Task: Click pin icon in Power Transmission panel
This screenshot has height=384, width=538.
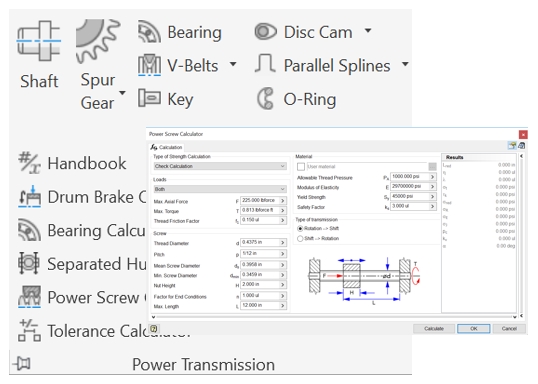Action: pos(23,363)
